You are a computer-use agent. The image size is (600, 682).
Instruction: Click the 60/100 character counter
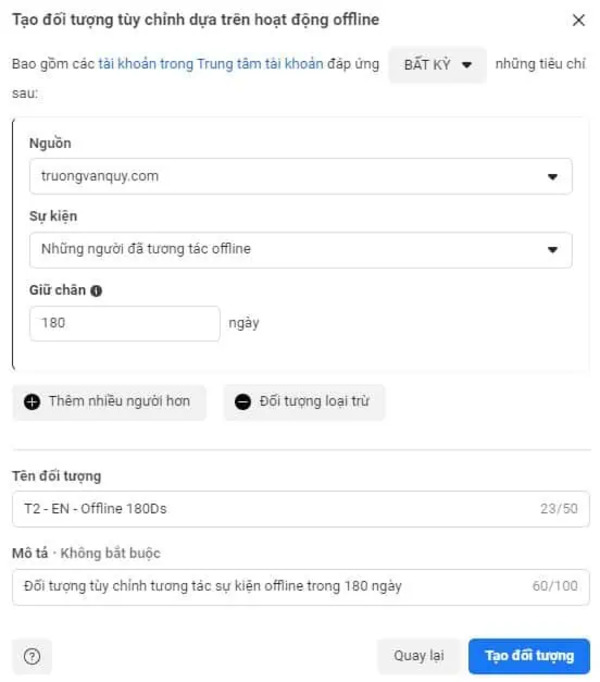click(556, 585)
